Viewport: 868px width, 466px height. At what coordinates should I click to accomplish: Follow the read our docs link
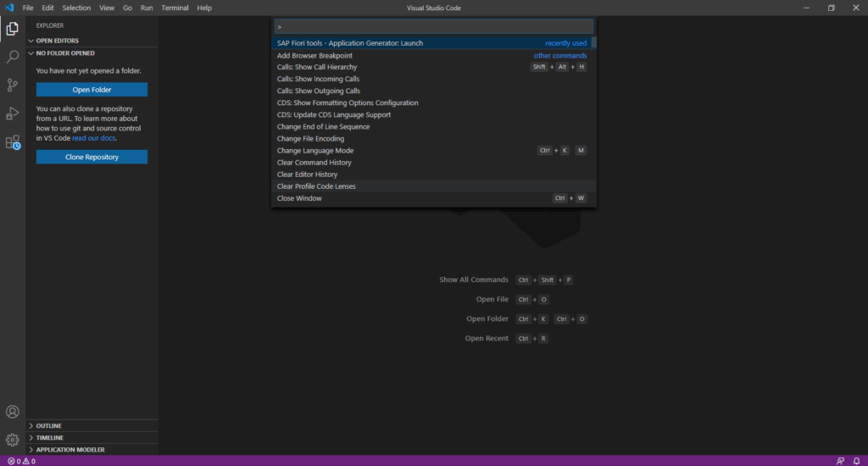[93, 138]
